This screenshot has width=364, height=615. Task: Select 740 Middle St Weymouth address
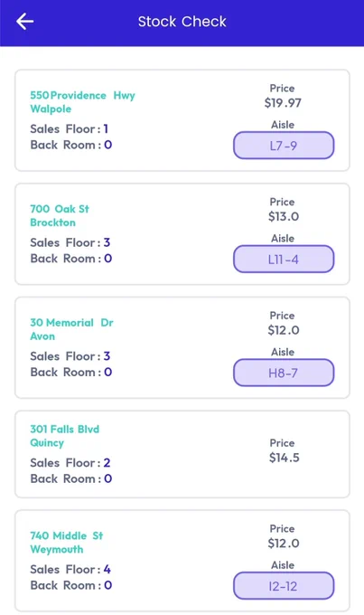[67, 543]
